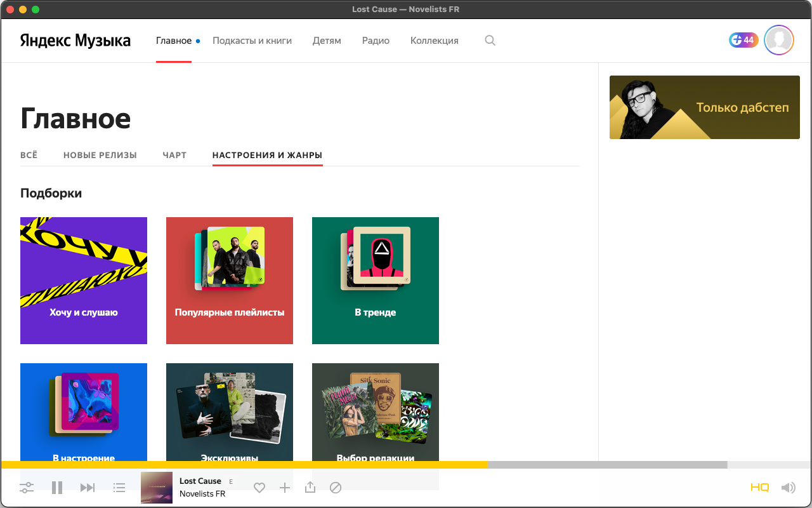This screenshot has height=508, width=812.
Task: Open the Подкасты и книги section
Action: pyautogui.click(x=252, y=40)
